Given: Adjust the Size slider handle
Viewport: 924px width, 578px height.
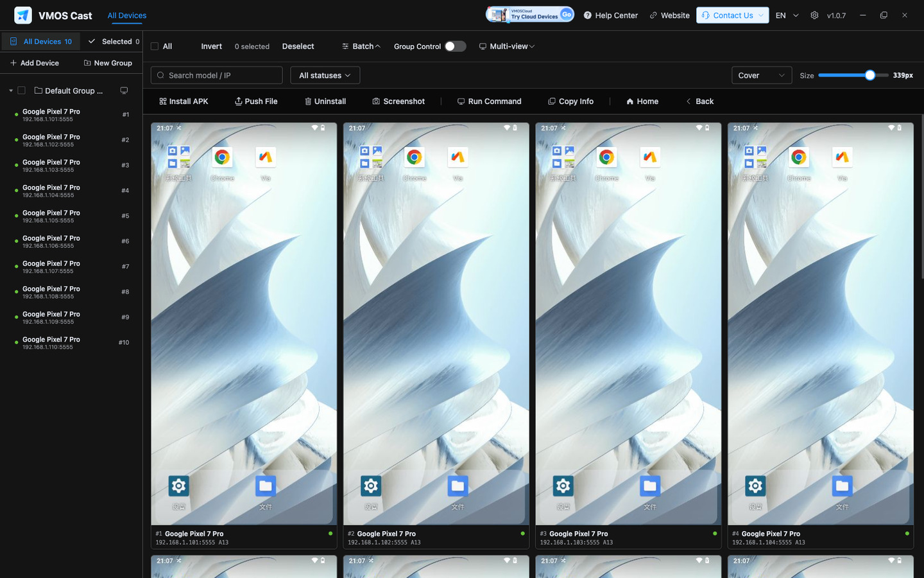Looking at the screenshot, I should [870, 75].
